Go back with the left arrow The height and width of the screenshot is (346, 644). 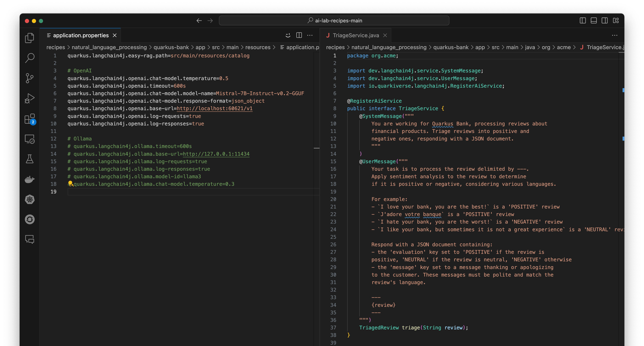tap(199, 20)
